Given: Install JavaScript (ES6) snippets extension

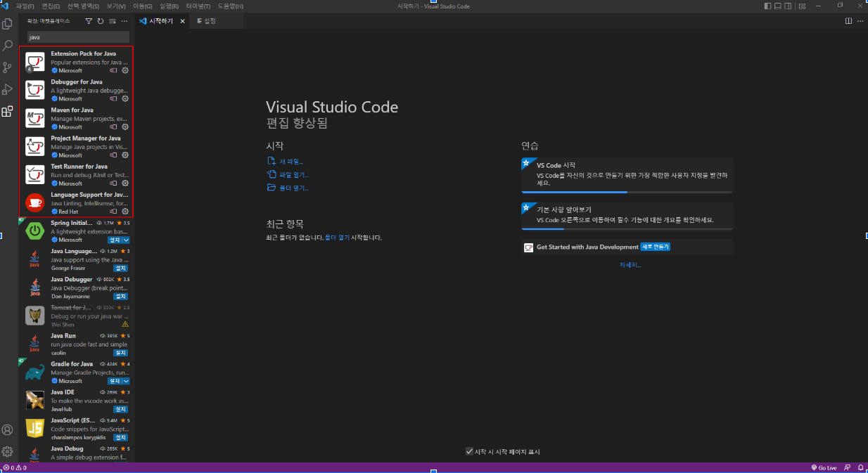Looking at the screenshot, I should coord(121,437).
